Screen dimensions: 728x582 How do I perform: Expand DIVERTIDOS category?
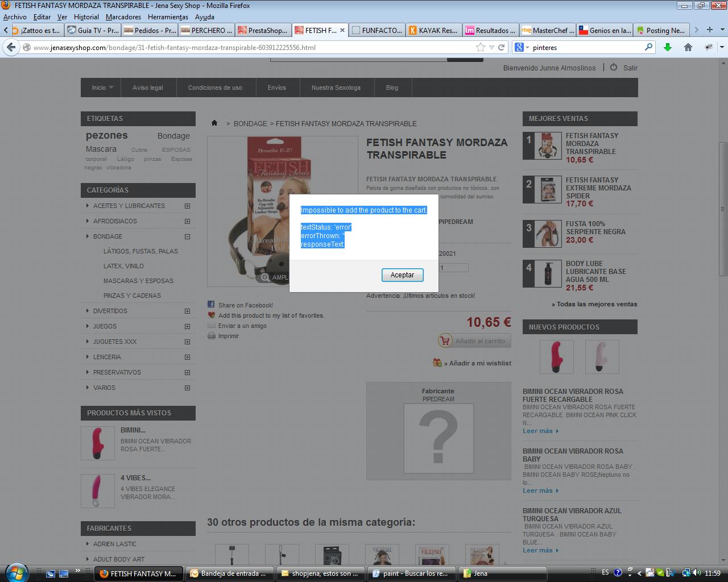coord(187,311)
